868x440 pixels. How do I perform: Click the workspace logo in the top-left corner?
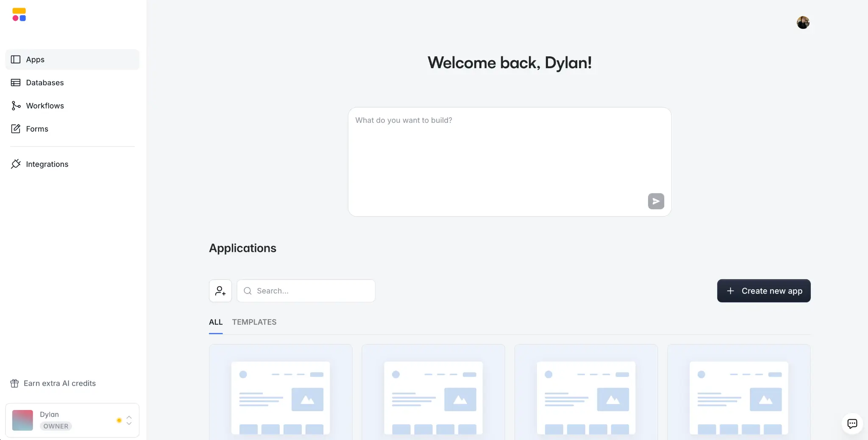click(x=19, y=15)
